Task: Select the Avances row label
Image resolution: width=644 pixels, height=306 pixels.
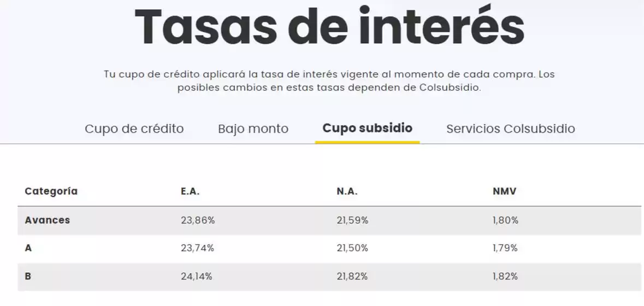Action: 48,220
